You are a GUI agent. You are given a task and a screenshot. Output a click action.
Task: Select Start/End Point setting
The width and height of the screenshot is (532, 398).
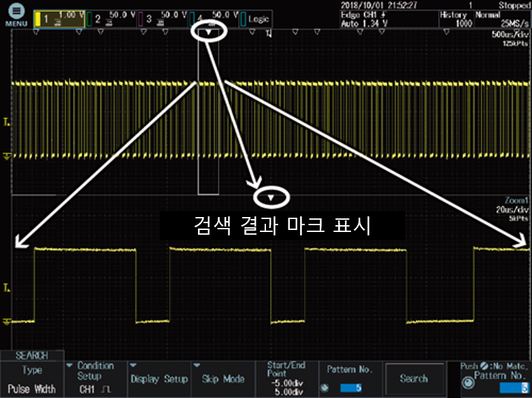[x=286, y=380]
